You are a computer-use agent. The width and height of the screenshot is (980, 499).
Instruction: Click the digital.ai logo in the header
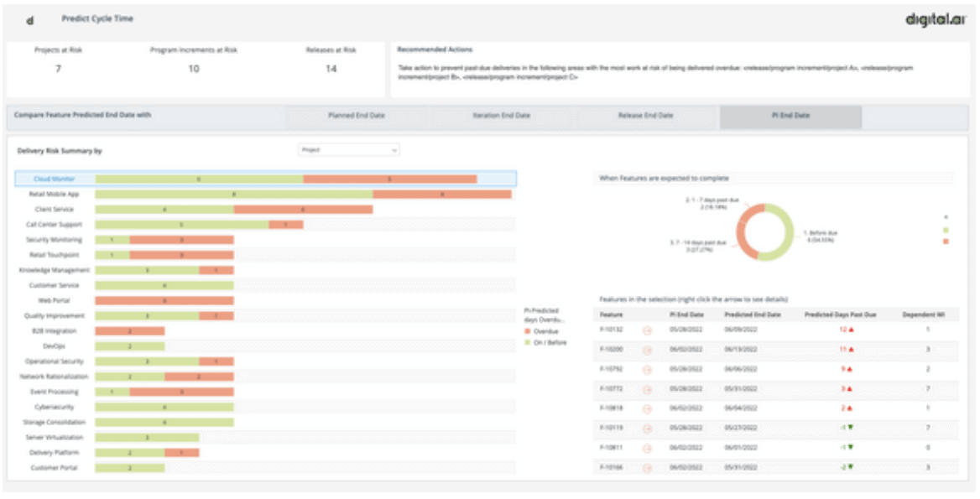point(936,20)
